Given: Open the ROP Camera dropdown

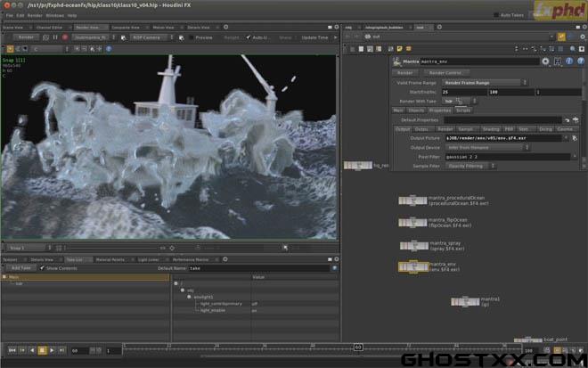Looking at the screenshot, I should [x=151, y=37].
